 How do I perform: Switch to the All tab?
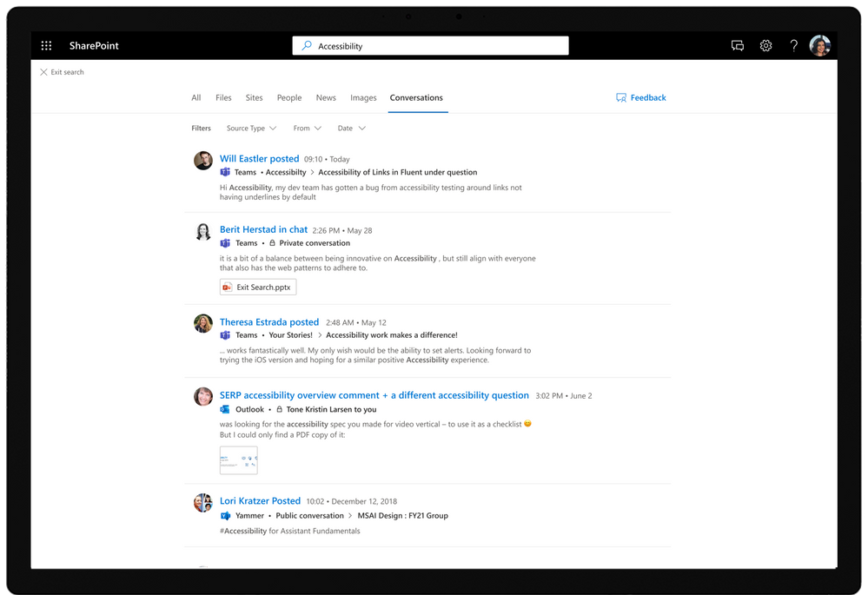pyautogui.click(x=196, y=98)
